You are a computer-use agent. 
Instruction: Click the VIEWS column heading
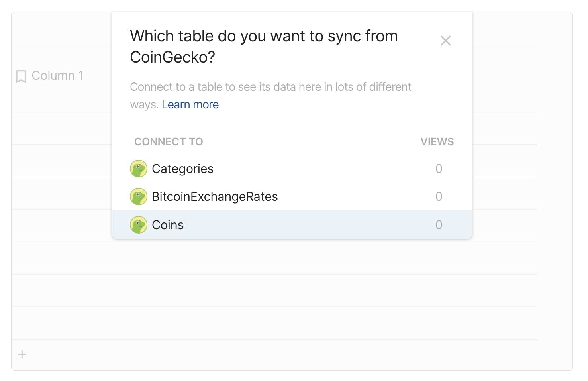point(437,142)
